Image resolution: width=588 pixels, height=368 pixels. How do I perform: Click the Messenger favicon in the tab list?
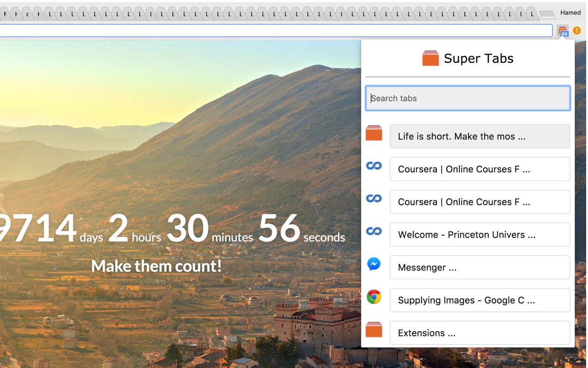(x=373, y=264)
